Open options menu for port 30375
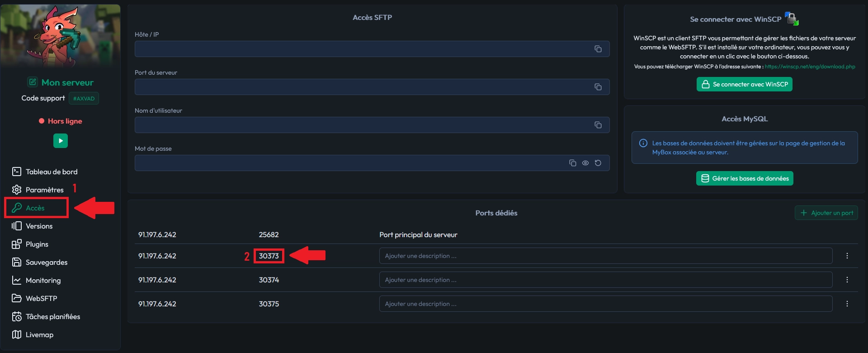 tap(847, 304)
